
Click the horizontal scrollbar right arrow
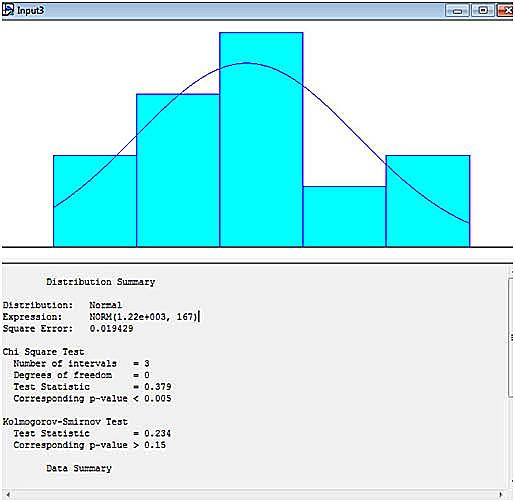click(x=500, y=495)
